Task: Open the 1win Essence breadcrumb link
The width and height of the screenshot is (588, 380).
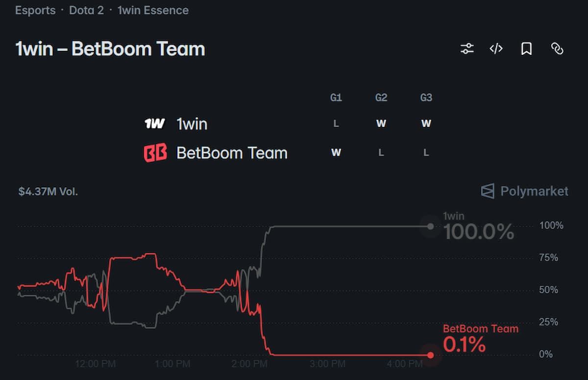Action: pyautogui.click(x=153, y=10)
